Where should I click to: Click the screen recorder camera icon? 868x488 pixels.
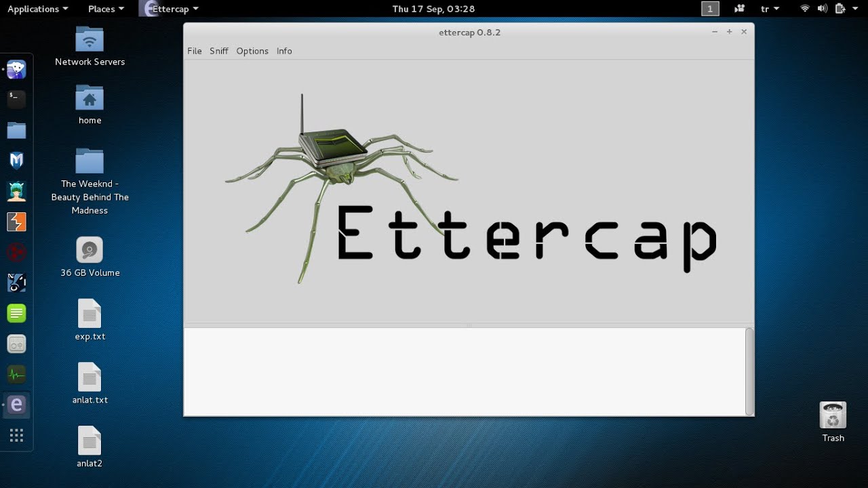739,9
